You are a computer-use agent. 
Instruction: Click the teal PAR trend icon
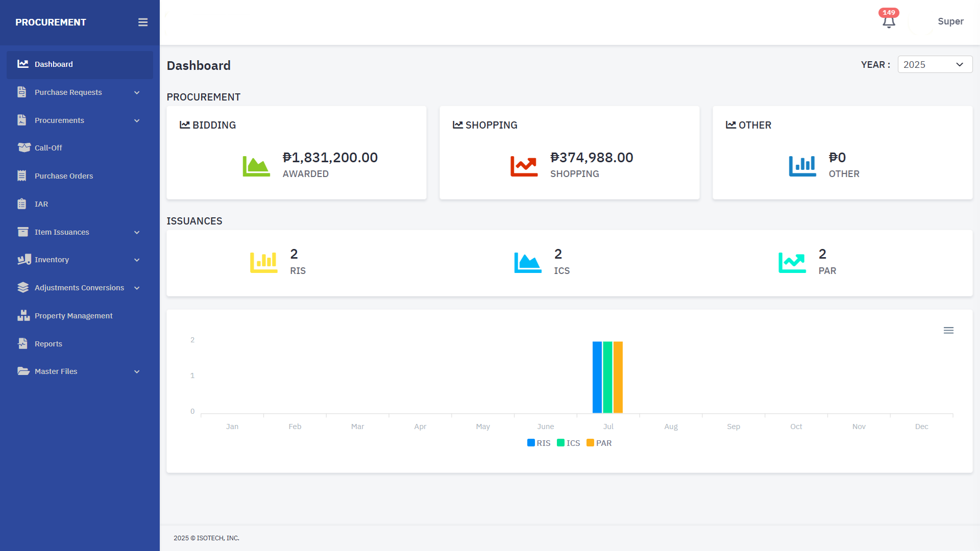pos(792,263)
